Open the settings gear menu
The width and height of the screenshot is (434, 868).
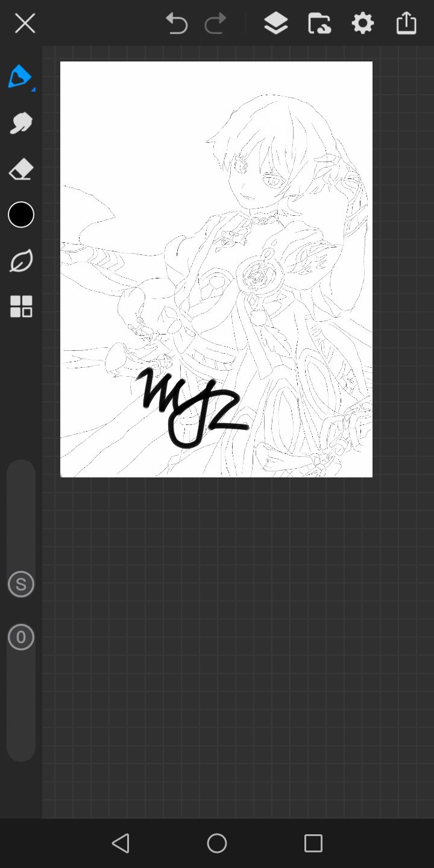click(362, 24)
